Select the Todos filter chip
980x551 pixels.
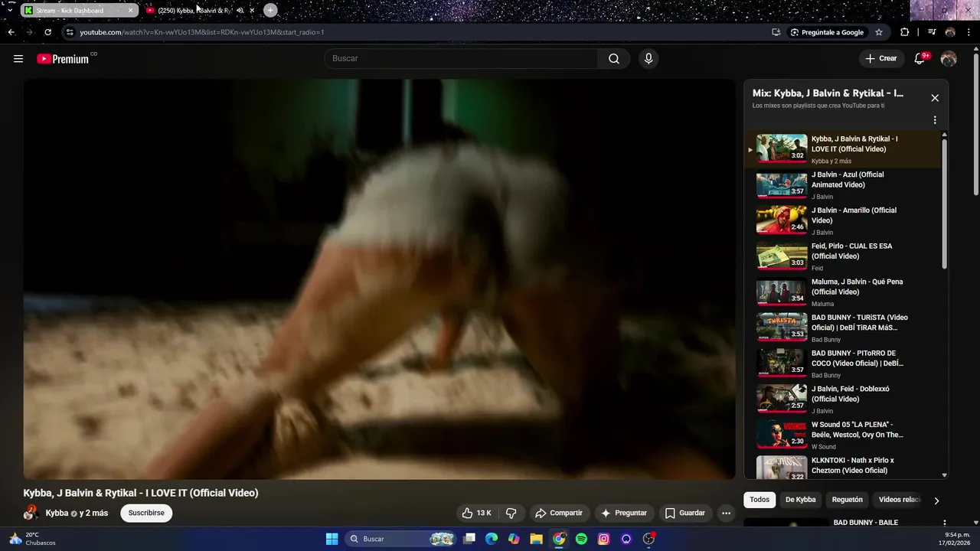pyautogui.click(x=759, y=500)
